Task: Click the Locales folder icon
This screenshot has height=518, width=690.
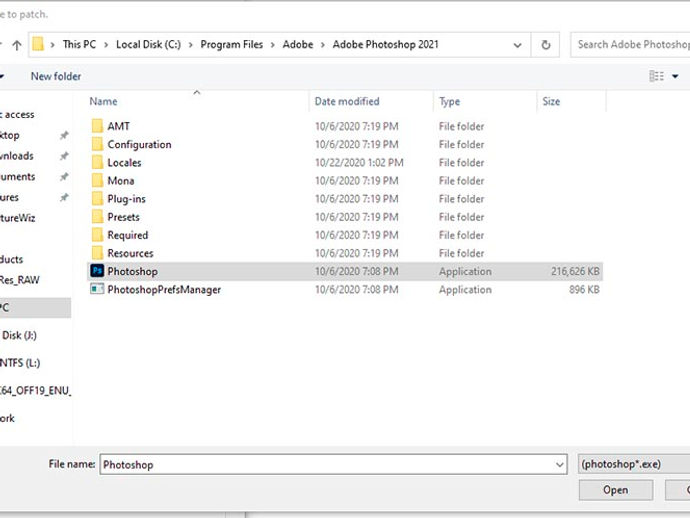Action: point(97,162)
